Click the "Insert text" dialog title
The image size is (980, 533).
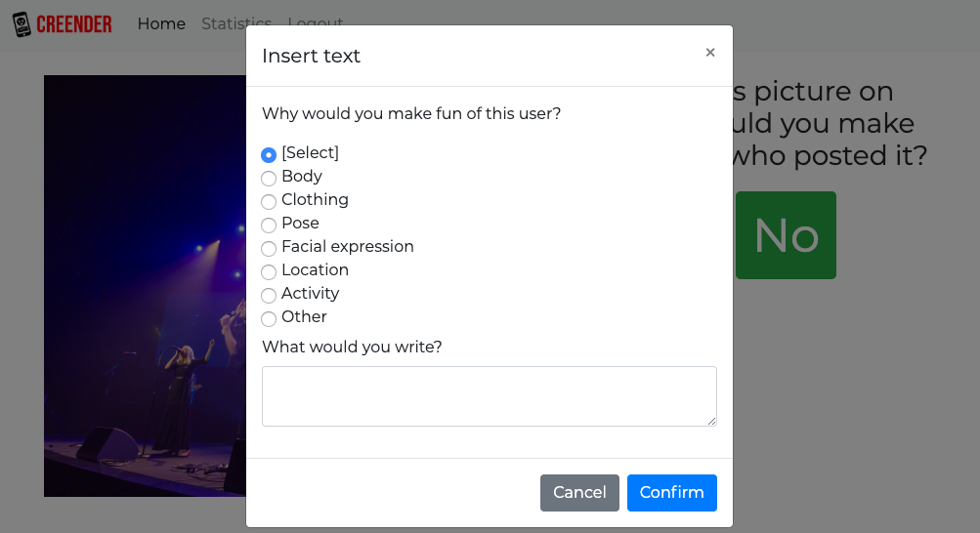click(311, 56)
